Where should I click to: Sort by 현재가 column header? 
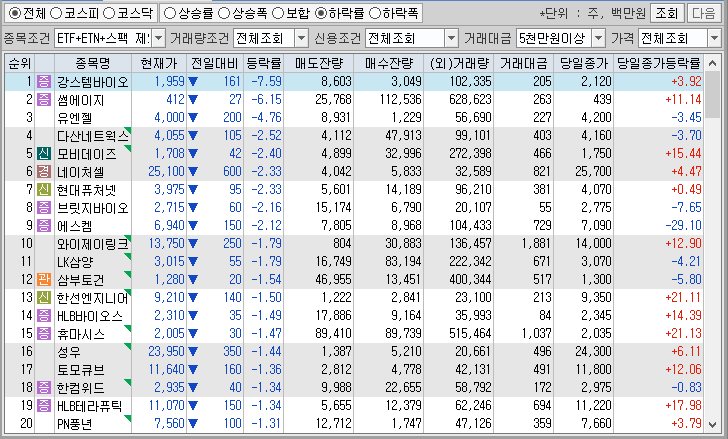(x=159, y=63)
